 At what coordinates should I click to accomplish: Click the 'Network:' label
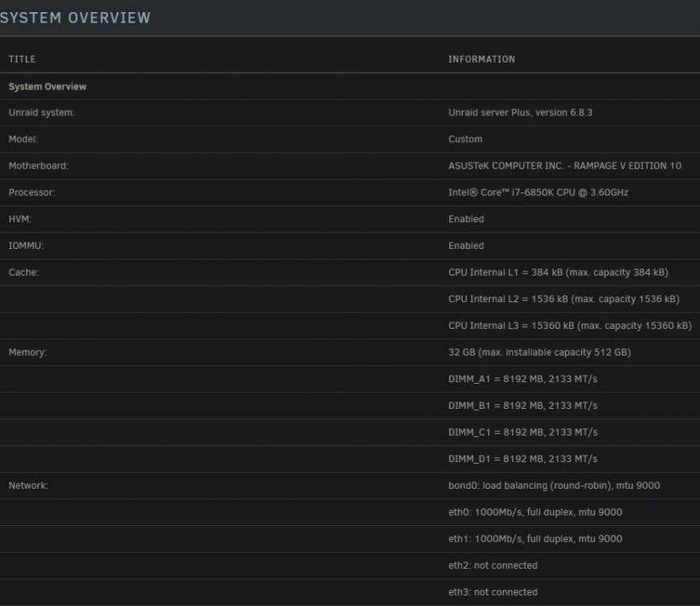point(28,486)
